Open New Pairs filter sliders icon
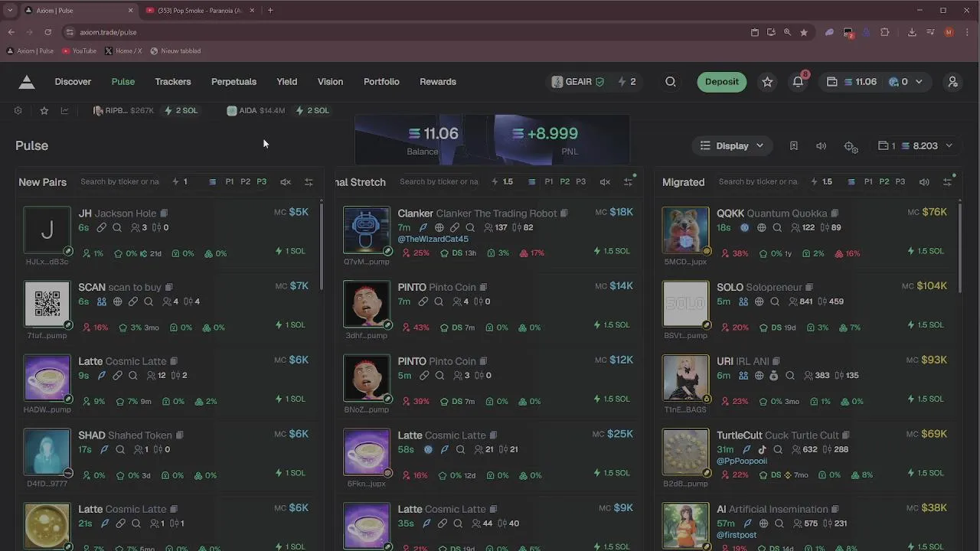Image resolution: width=980 pixels, height=551 pixels. 309,182
